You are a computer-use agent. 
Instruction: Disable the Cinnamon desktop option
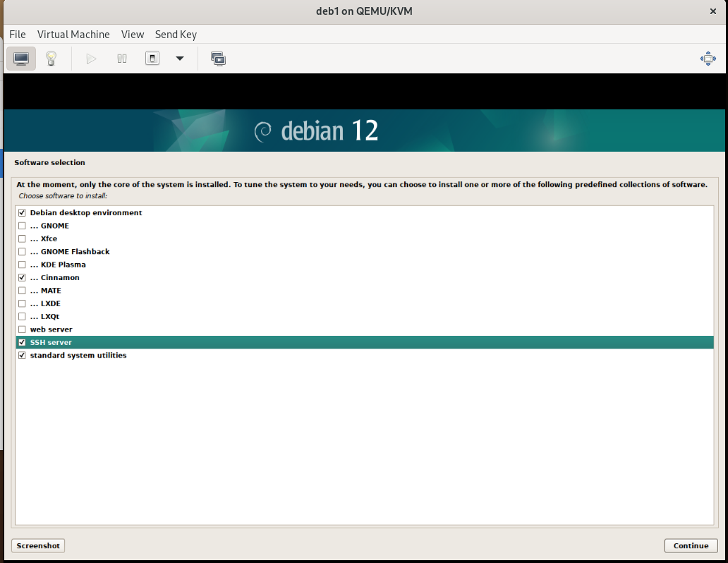click(23, 278)
